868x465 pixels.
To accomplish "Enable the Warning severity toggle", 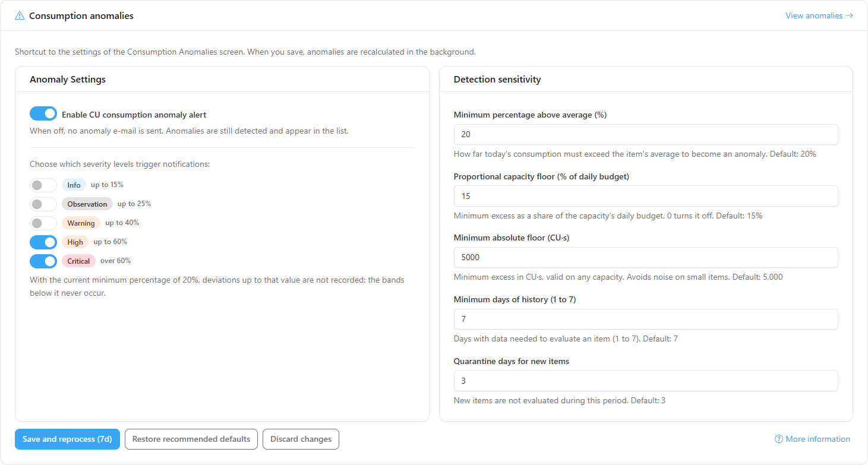I will [43, 223].
